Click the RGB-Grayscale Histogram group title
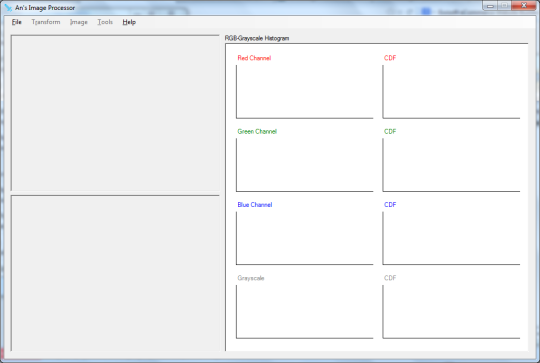The image size is (540, 363). (x=257, y=38)
